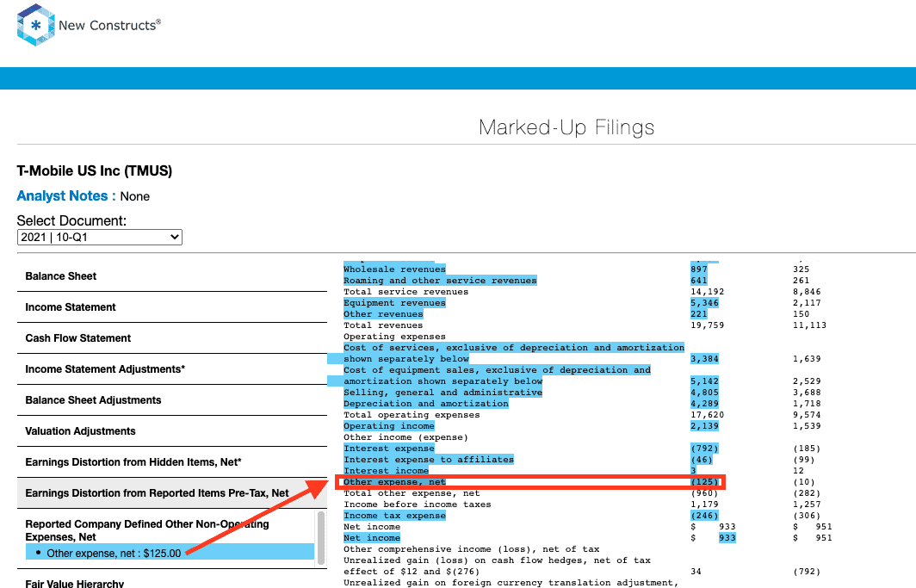Click the highlighted Other expense, net line

point(394,482)
